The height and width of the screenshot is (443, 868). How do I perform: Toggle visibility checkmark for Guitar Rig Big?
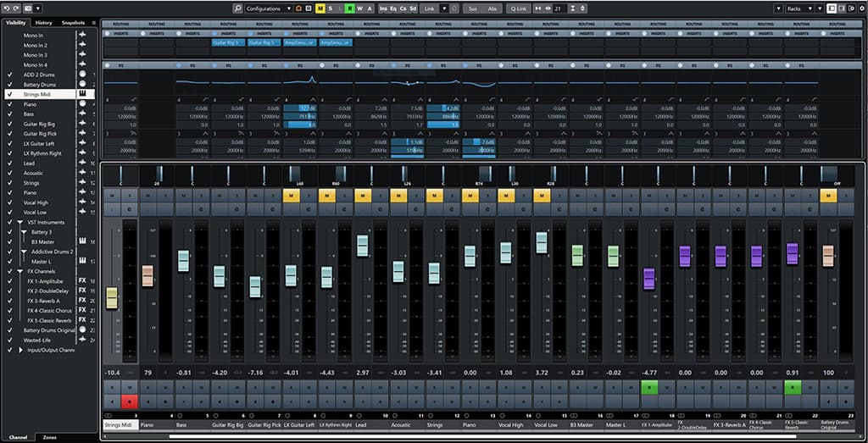[x=8, y=124]
